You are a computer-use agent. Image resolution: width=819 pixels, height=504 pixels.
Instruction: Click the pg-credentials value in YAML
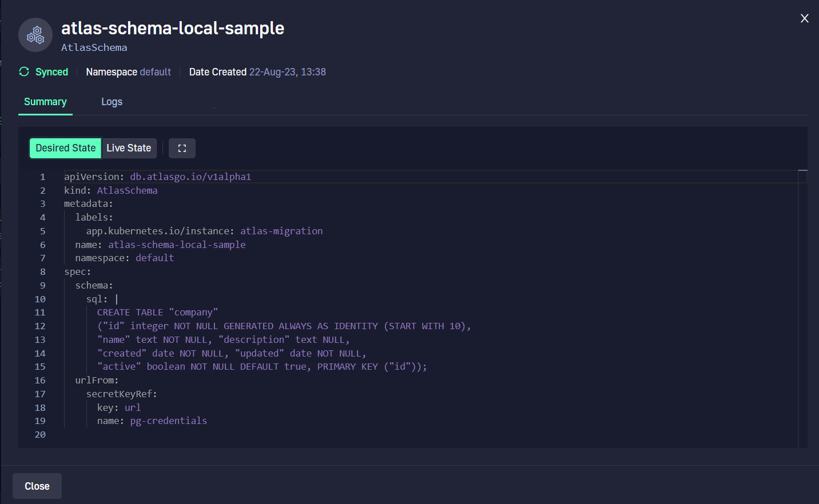point(169,421)
